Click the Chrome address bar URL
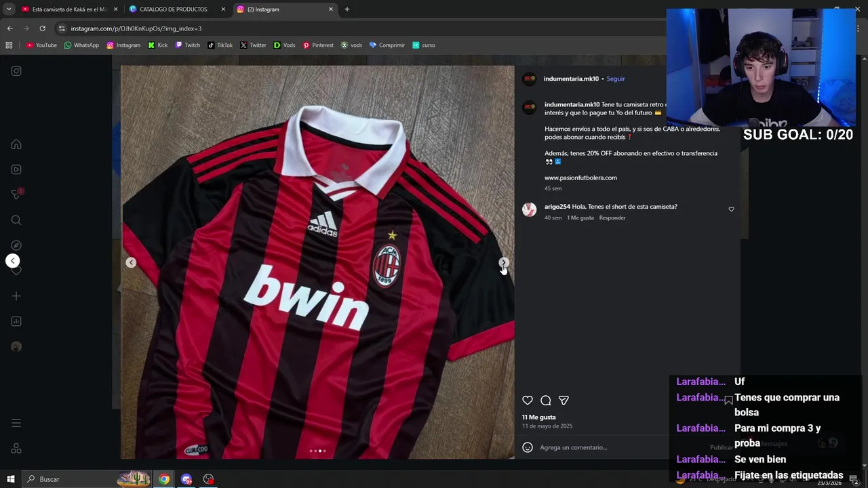The image size is (868, 488). (136, 28)
